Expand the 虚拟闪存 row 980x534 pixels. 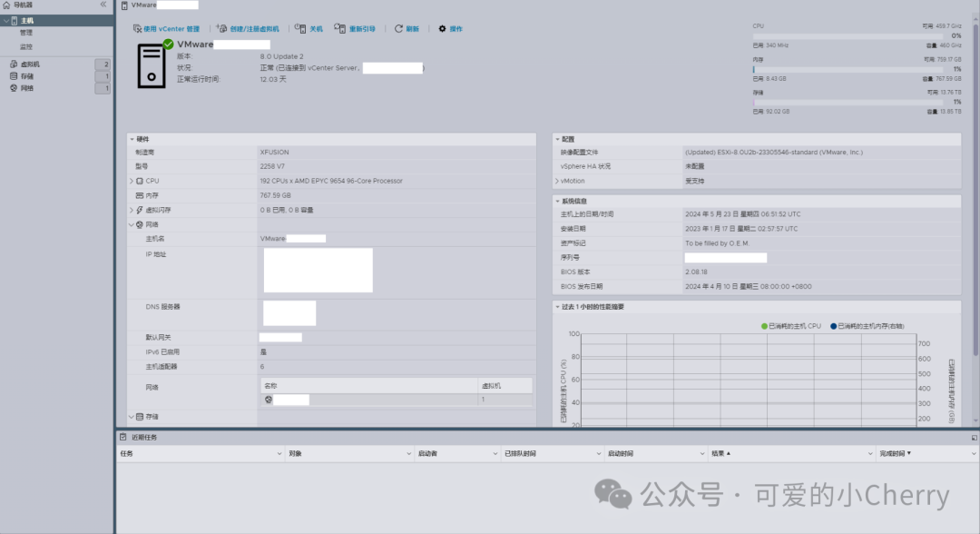pos(132,210)
